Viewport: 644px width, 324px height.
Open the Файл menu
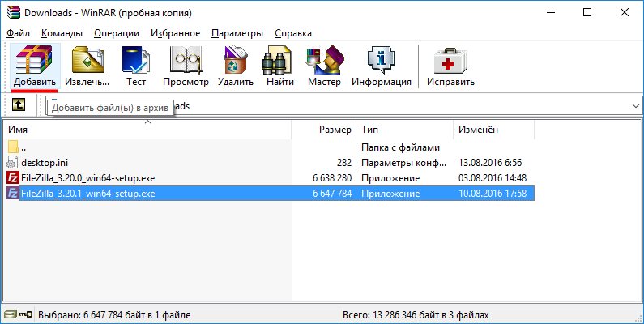pos(19,33)
